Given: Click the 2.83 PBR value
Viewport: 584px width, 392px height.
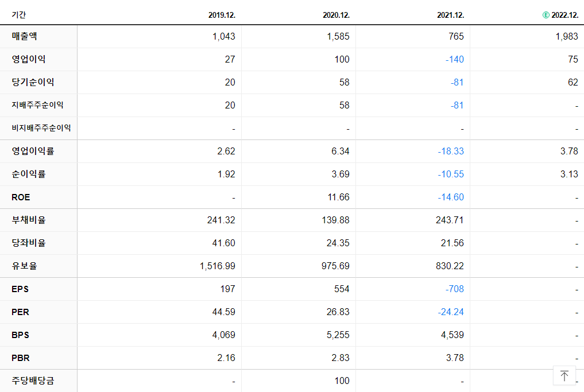Looking at the screenshot, I should coord(340,358).
